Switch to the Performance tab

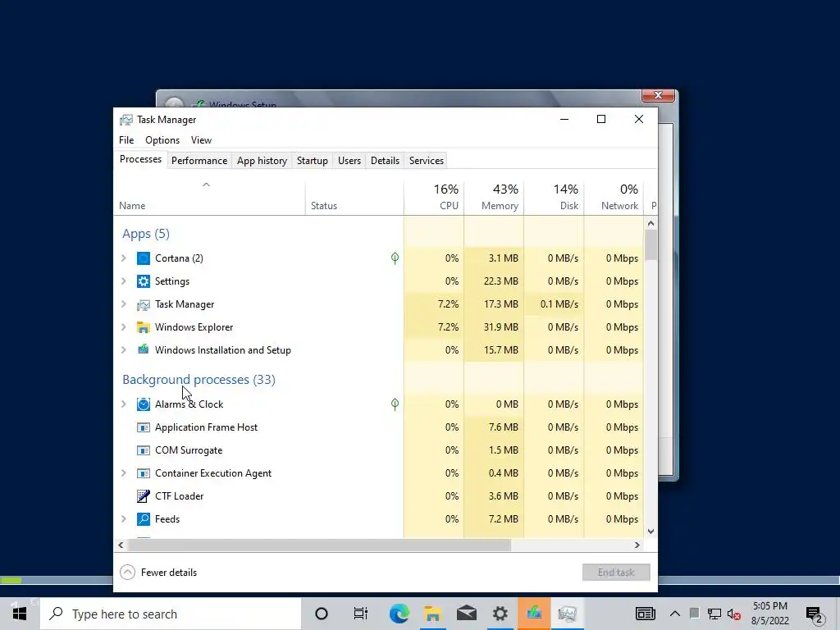click(x=199, y=161)
